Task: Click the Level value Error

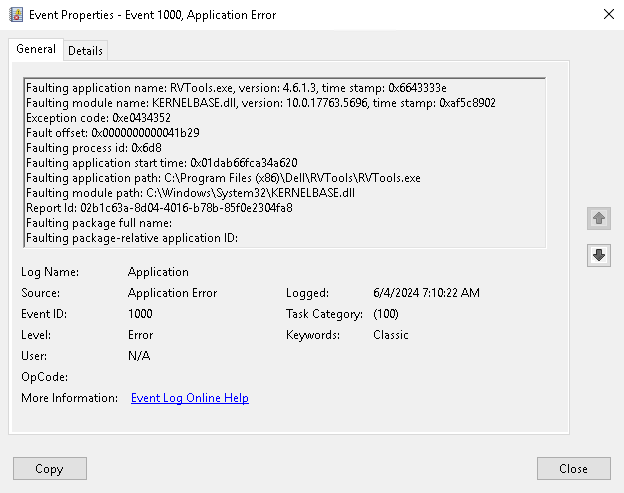Action: pyautogui.click(x=141, y=335)
